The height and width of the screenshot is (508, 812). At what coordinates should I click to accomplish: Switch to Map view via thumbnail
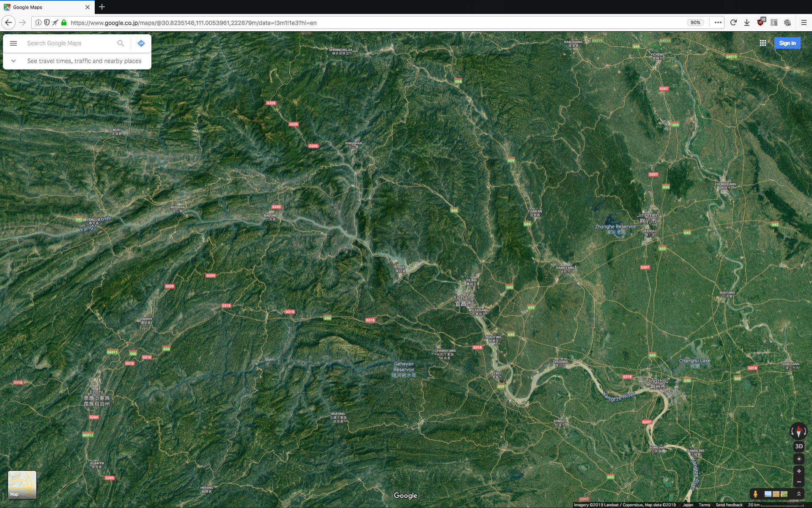tap(22, 485)
